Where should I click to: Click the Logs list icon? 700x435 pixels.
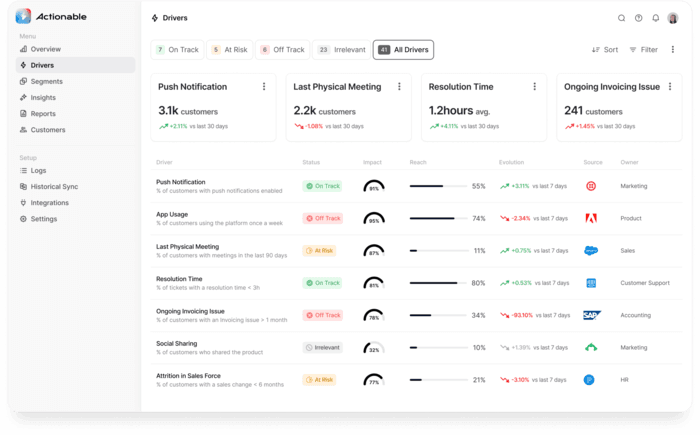[23, 171]
